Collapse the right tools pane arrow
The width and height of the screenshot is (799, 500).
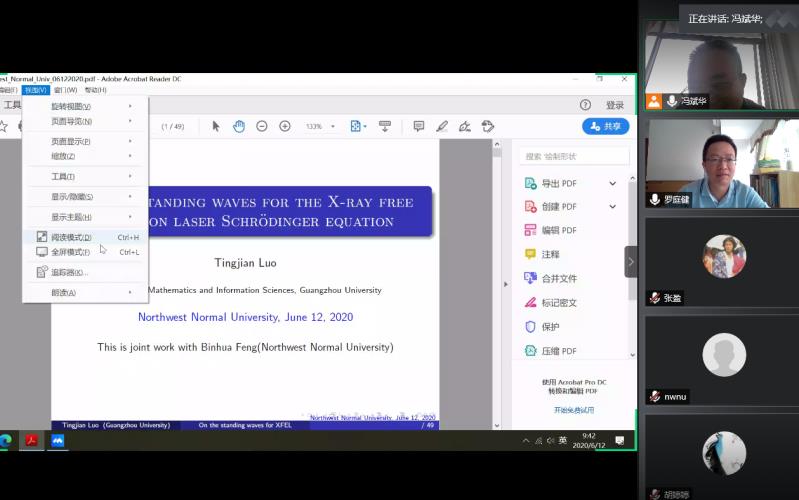tap(630, 262)
